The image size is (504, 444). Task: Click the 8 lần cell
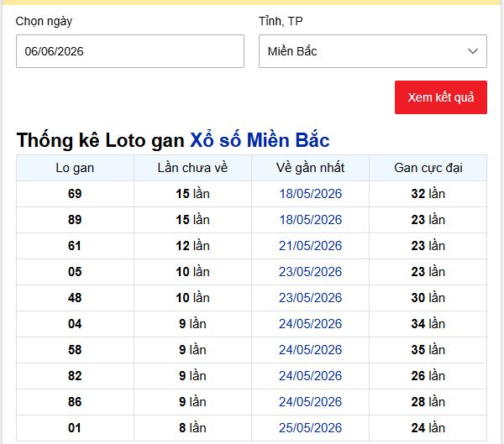tap(192, 428)
